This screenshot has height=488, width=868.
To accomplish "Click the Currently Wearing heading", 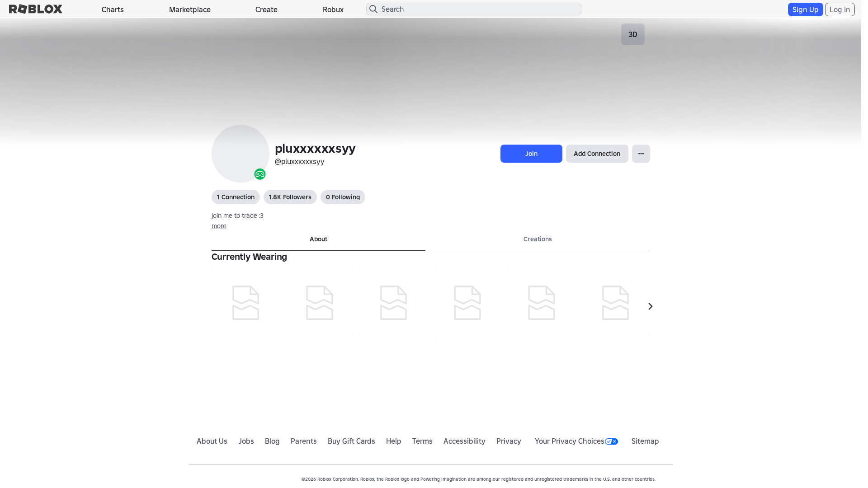I will tap(249, 257).
